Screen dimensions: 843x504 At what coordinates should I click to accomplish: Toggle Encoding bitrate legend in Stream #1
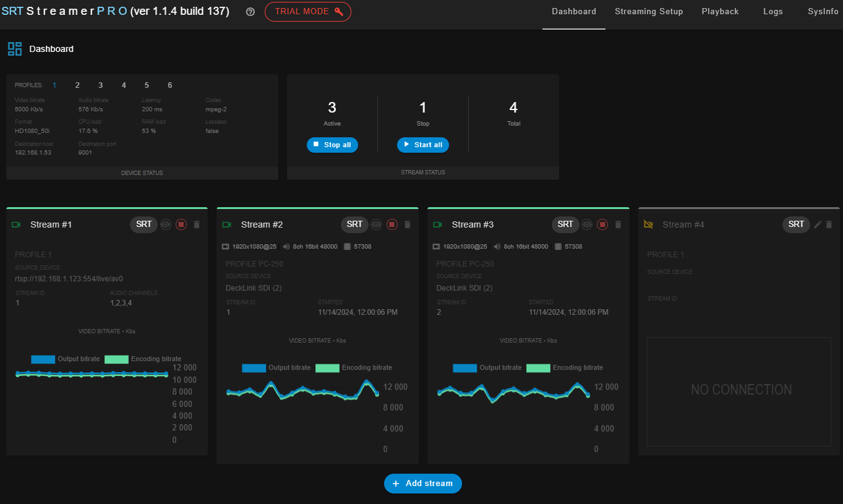pyautogui.click(x=143, y=359)
